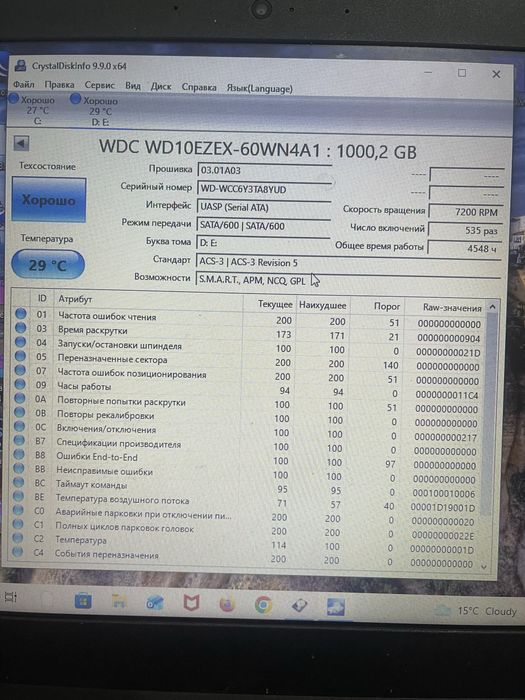
Task: Open the Сервис menu
Action: coord(100,85)
